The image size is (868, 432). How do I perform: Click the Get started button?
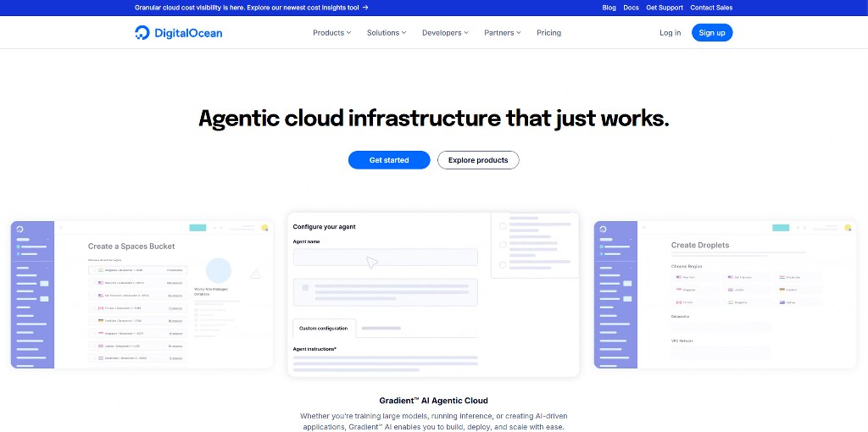click(x=389, y=160)
